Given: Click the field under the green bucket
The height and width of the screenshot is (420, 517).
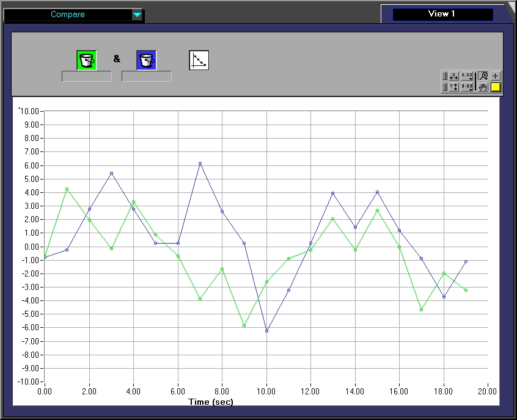Looking at the screenshot, I should (87, 76).
